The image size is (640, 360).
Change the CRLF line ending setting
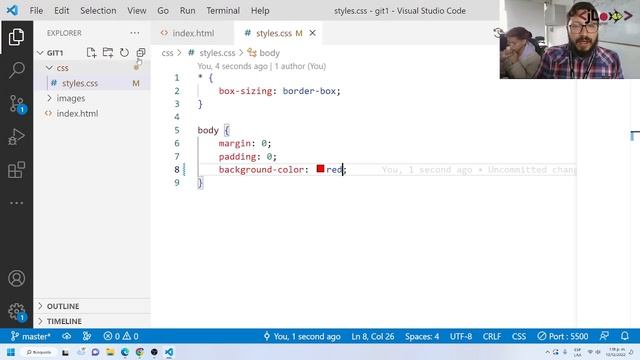click(492, 336)
